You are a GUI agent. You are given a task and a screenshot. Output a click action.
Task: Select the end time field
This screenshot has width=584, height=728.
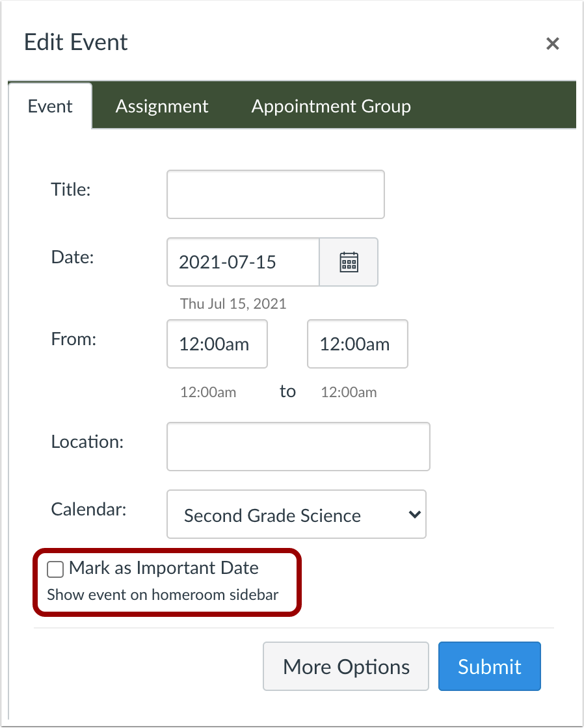(x=357, y=344)
